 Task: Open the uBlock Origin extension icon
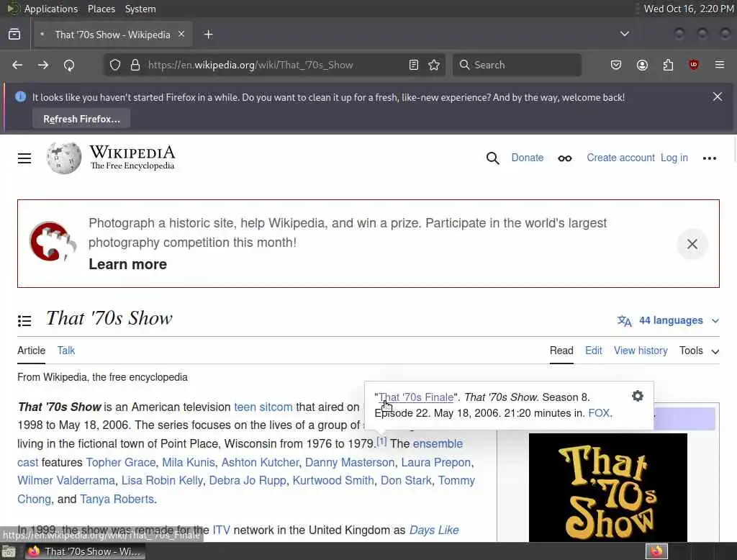[x=694, y=65]
